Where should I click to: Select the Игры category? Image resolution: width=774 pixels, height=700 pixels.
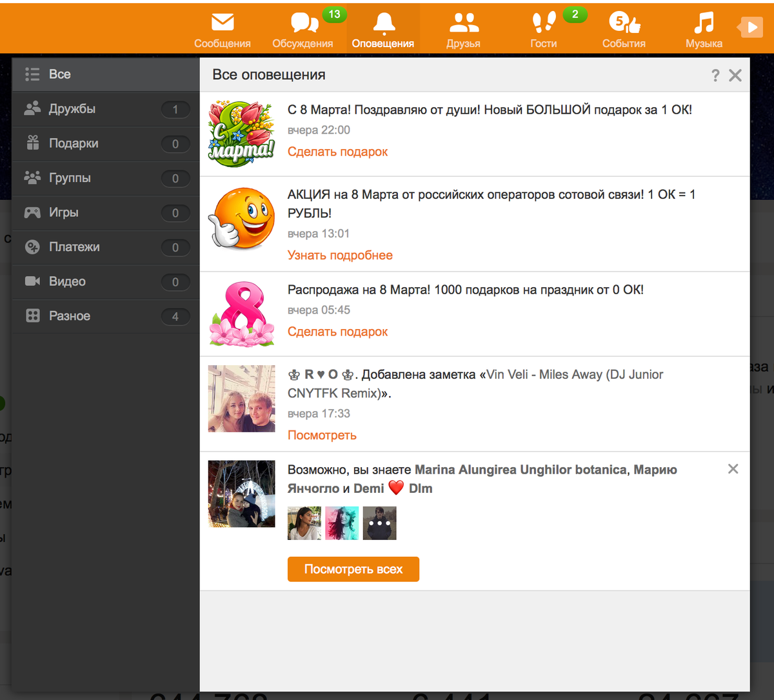[x=106, y=212]
